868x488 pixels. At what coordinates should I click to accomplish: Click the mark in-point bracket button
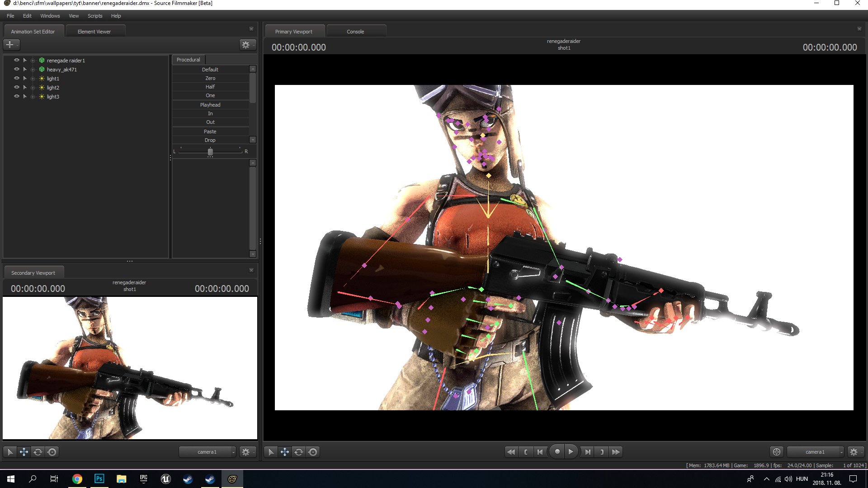point(526,452)
